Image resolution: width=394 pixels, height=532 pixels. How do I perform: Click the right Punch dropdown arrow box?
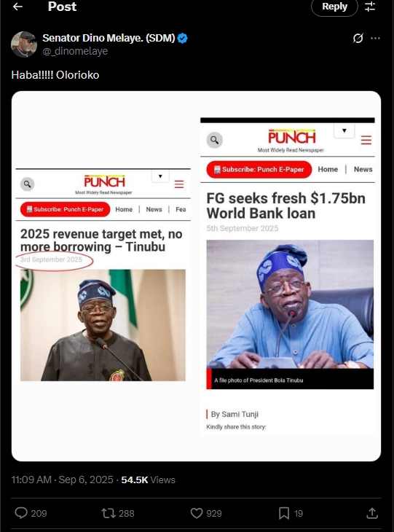[344, 130]
